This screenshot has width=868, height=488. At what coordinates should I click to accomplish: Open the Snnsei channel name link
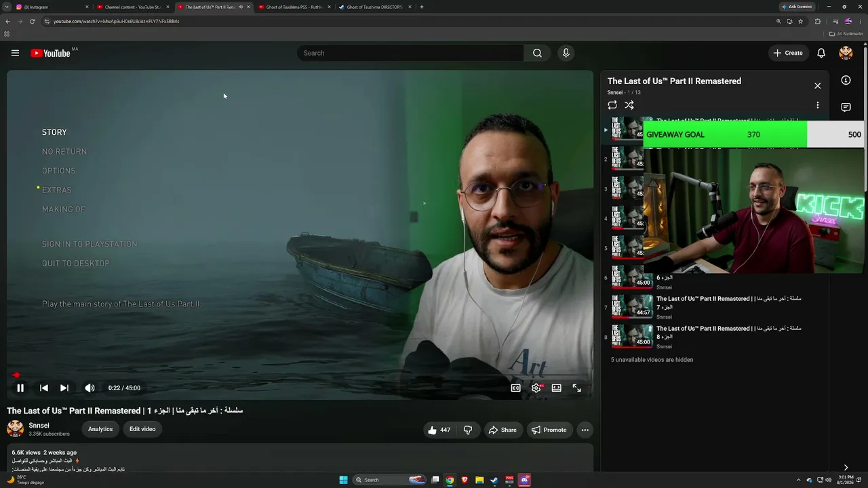39,425
